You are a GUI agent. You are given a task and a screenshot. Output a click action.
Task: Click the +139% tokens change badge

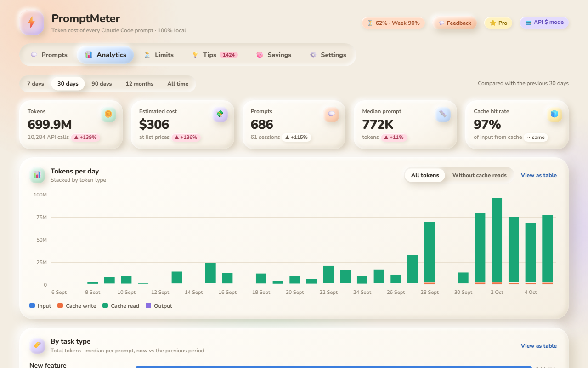pos(86,137)
